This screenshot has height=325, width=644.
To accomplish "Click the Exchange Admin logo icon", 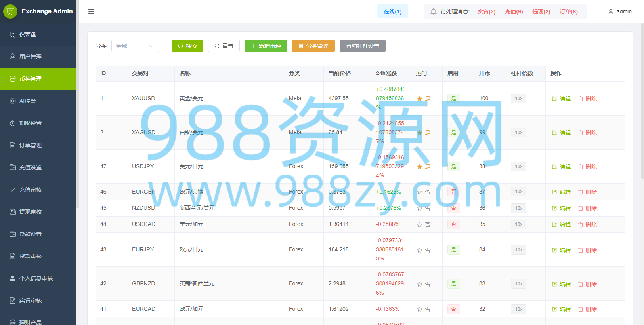I will pos(10,11).
